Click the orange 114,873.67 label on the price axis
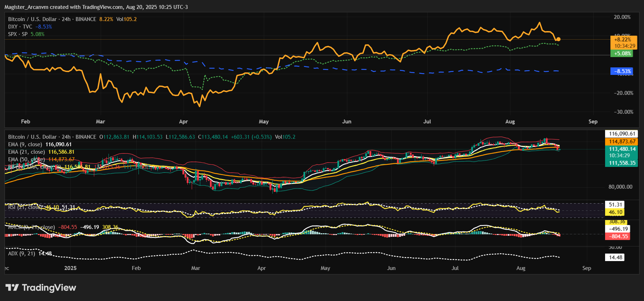The image size is (644, 301). (x=622, y=142)
